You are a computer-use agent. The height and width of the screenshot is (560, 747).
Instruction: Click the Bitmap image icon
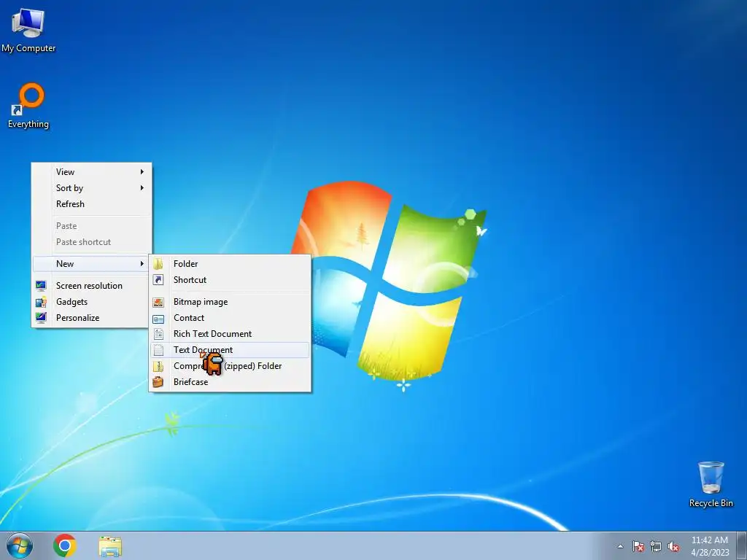point(158,302)
